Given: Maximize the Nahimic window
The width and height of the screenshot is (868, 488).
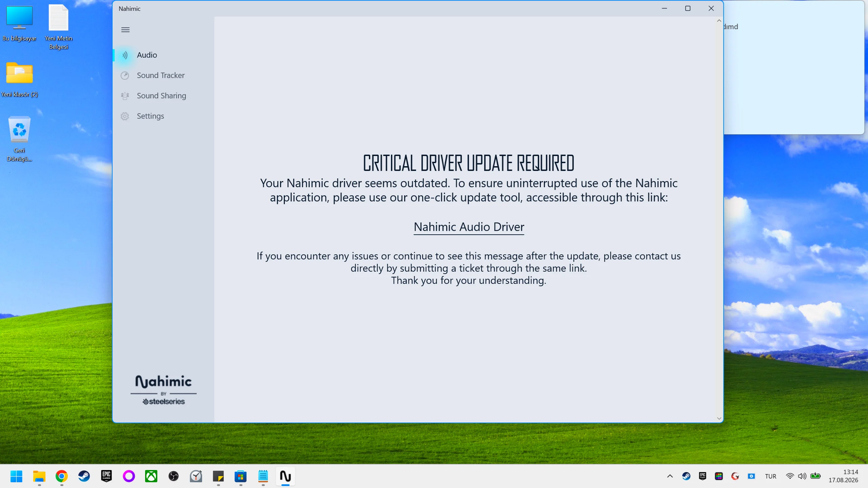Looking at the screenshot, I should pos(688,8).
